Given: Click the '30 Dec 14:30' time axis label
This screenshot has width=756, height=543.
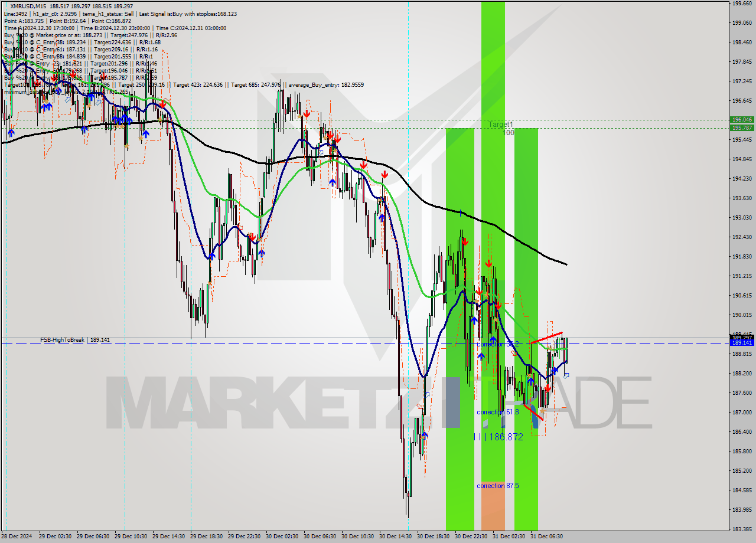Looking at the screenshot, I should (x=395, y=537).
